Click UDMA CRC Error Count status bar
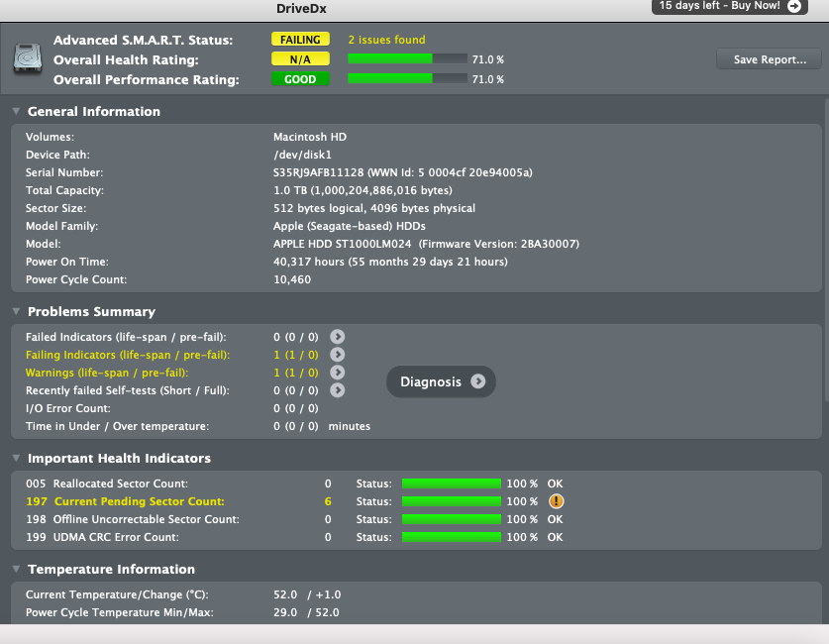The image size is (829, 644). click(x=452, y=537)
